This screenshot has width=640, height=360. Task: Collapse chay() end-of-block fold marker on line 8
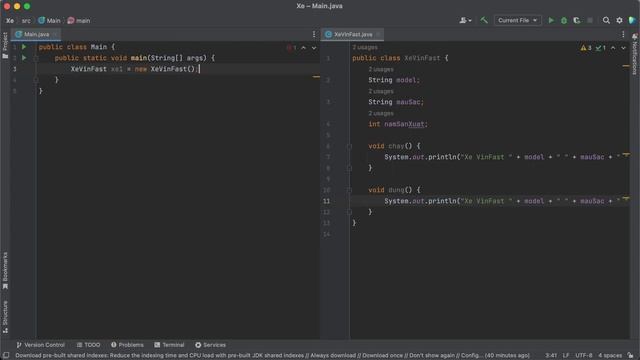[x=349, y=168]
